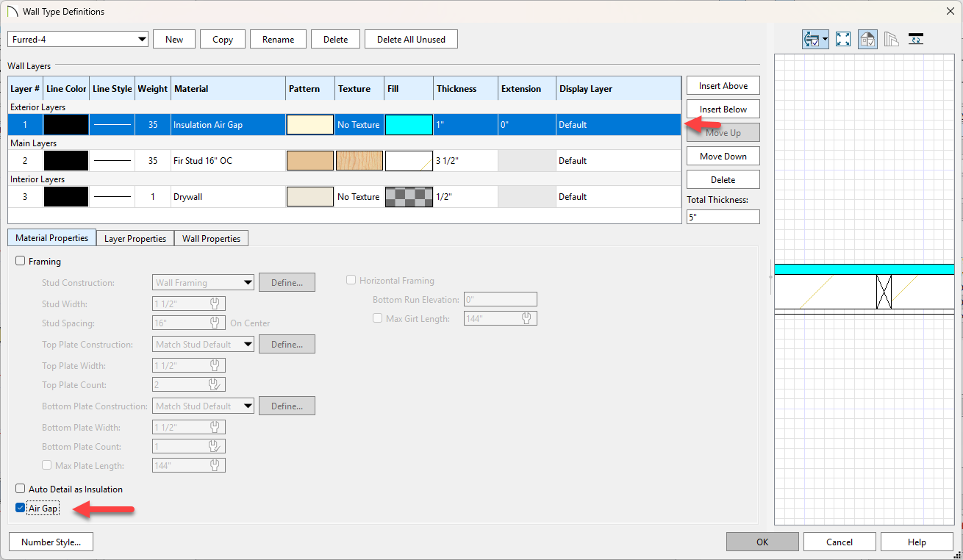963x560 pixels.
Task: Click wood Texture swatch for Fir Stud layer
Action: [359, 160]
